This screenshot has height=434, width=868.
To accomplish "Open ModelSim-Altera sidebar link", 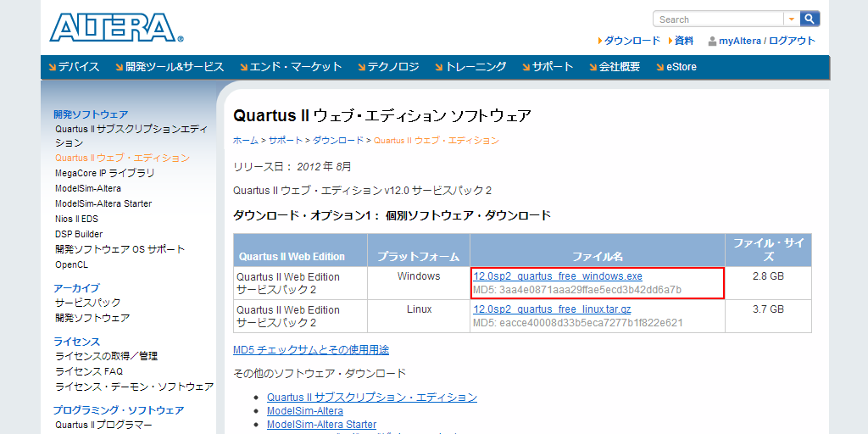I will [88, 188].
